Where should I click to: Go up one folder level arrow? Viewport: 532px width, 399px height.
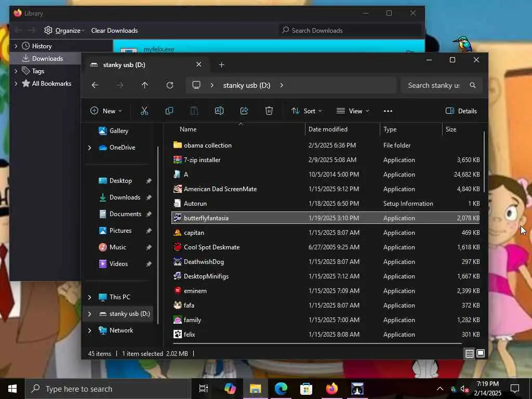coord(145,85)
